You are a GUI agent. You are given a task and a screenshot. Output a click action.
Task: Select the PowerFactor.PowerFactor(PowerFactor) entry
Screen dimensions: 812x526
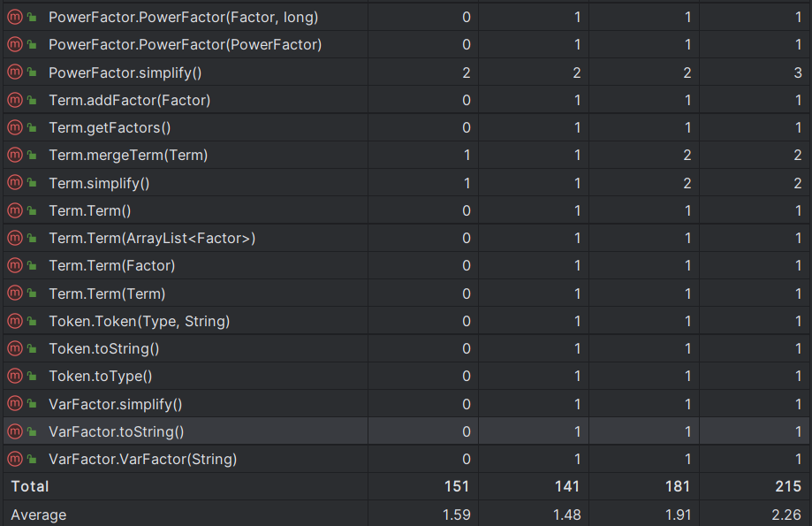tap(406, 44)
